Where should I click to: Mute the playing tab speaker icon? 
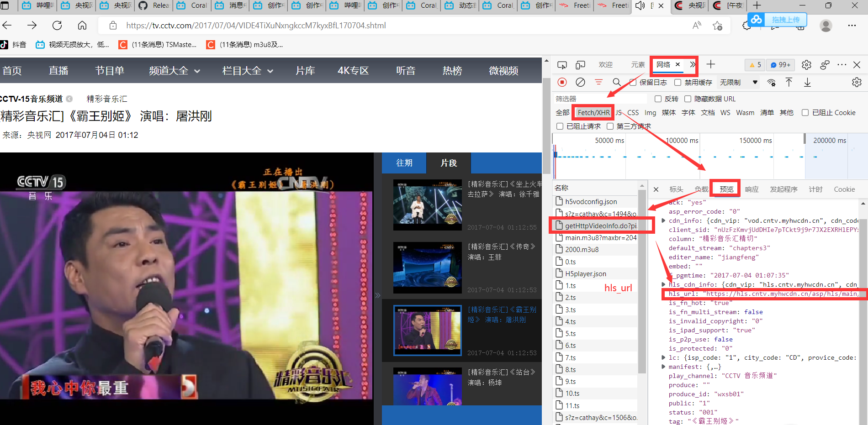[x=640, y=5]
